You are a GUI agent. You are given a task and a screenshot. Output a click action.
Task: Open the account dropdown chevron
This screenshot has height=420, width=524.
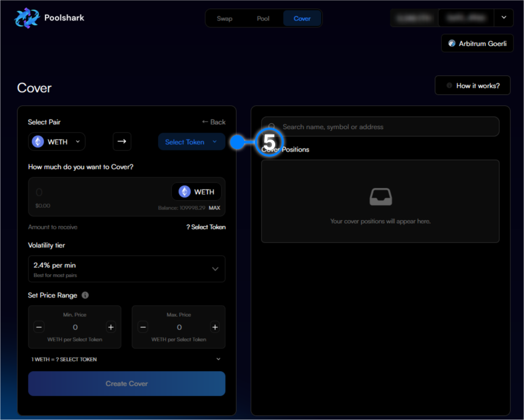point(503,18)
